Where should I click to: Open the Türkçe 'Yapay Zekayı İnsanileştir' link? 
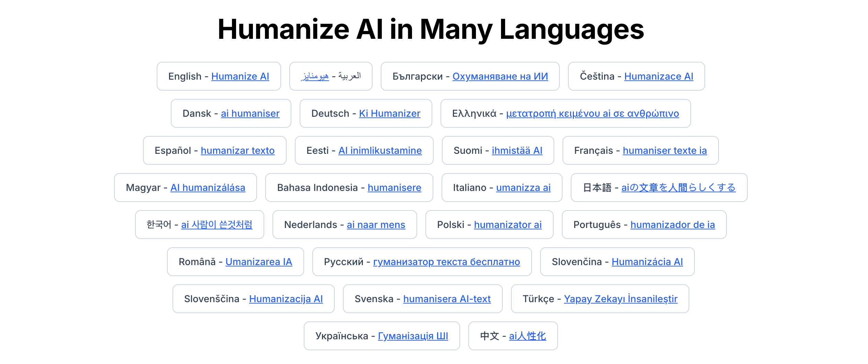[621, 299]
